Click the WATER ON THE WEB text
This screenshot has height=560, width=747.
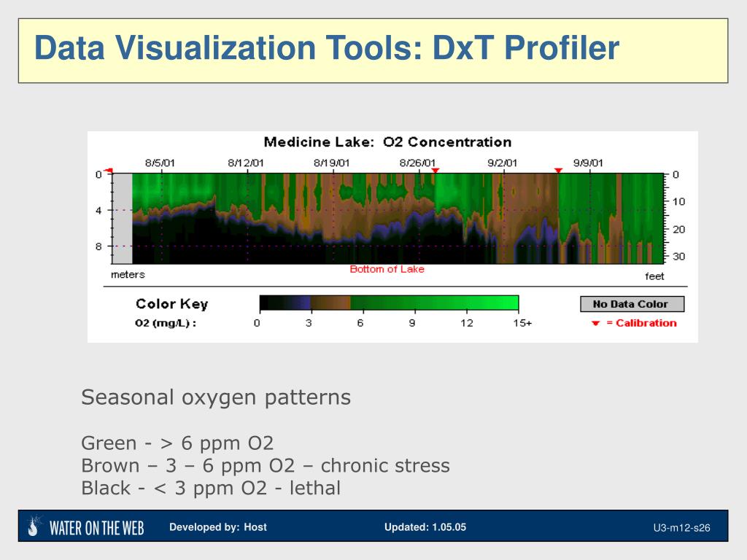click(97, 528)
